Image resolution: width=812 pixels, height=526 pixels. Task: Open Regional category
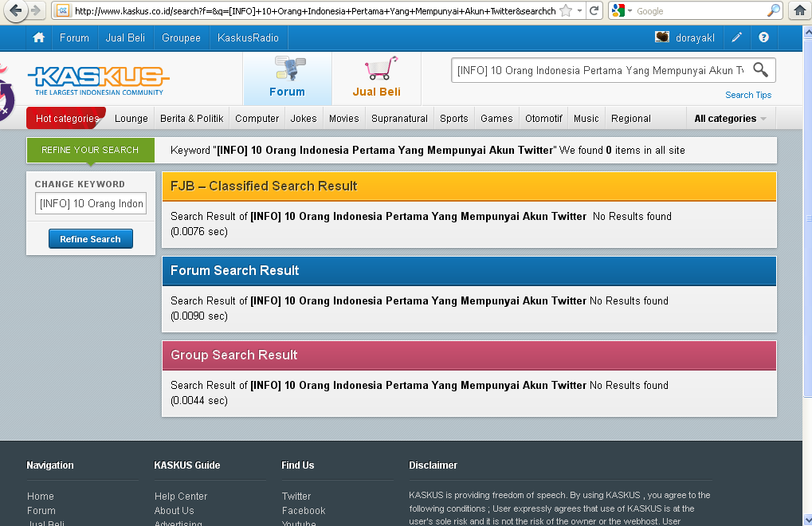click(x=631, y=119)
